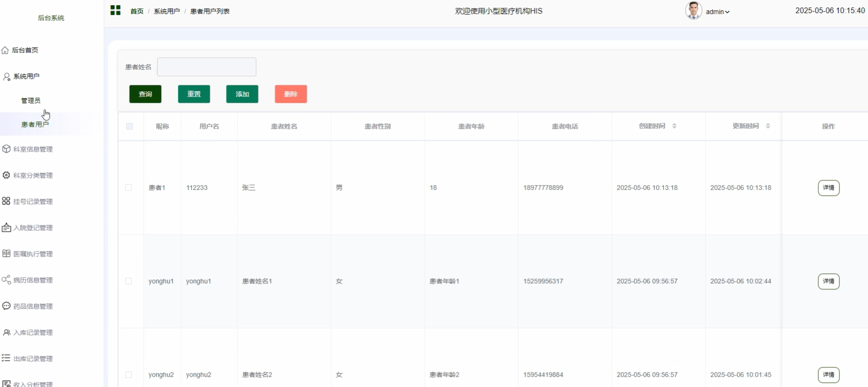Click the 后台系统 title text
The image size is (868, 387).
(x=51, y=18)
